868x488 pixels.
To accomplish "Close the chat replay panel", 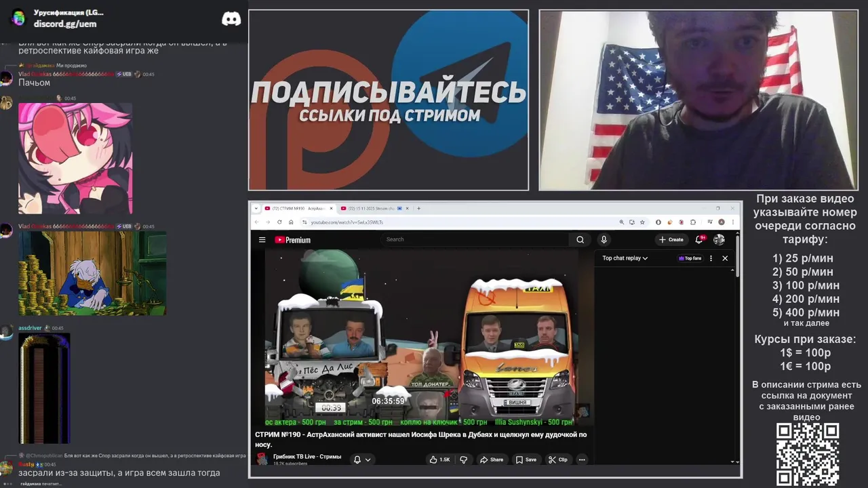I will click(x=725, y=258).
